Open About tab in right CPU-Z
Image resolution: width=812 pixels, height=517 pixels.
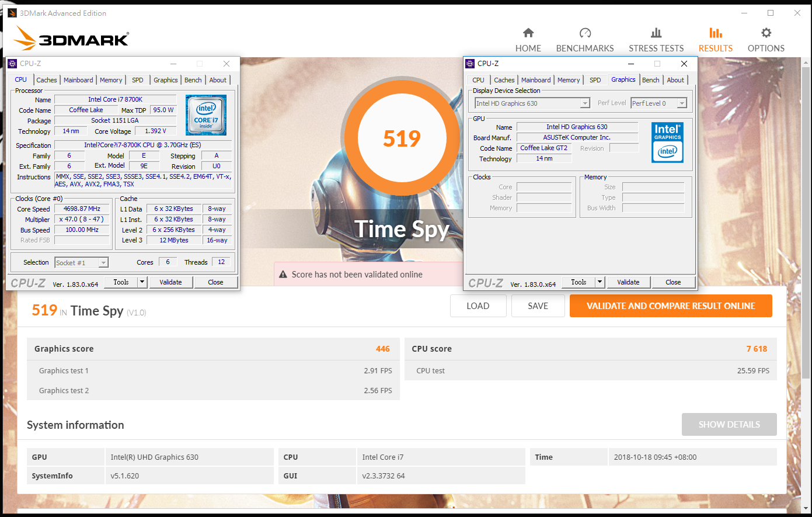pyautogui.click(x=675, y=80)
